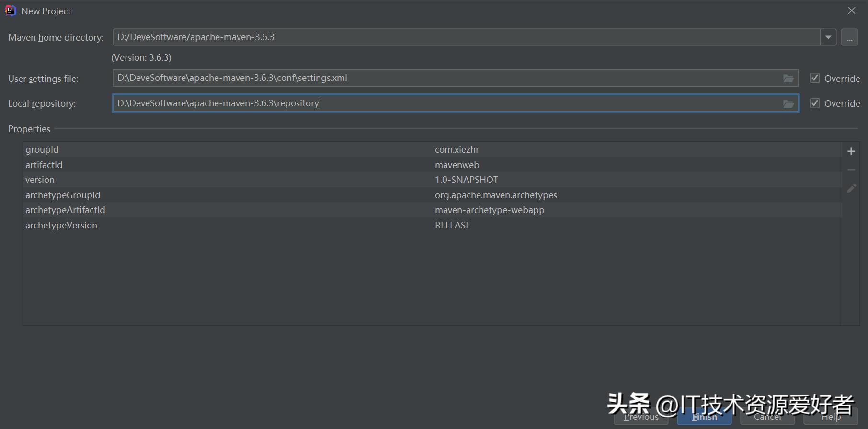Viewport: 868px width, 429px height.
Task: Click the mavenweb value
Action: (x=457, y=165)
